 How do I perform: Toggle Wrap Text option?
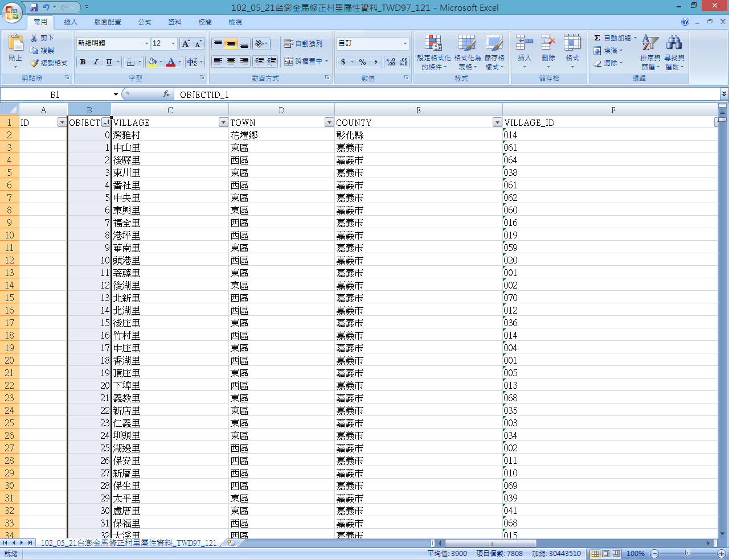click(304, 44)
